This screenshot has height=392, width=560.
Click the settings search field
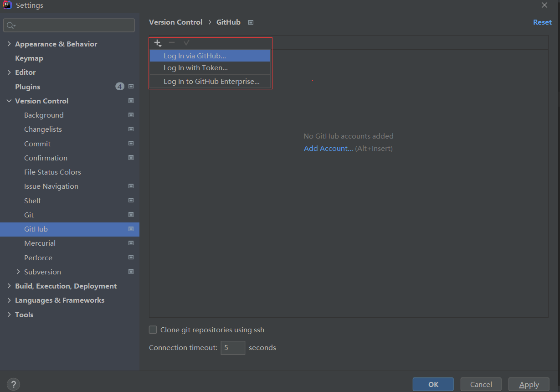point(69,26)
